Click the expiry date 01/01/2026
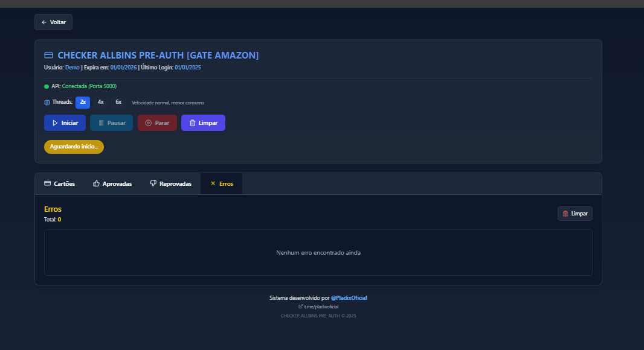Viewport: 644px width, 350px height. point(123,68)
